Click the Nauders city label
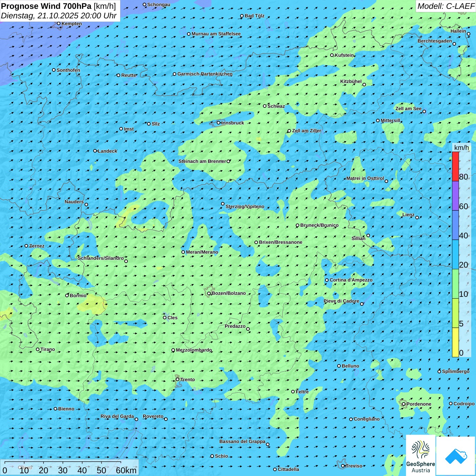Image resolution: width=476 pixels, height=476 pixels. coord(74,202)
